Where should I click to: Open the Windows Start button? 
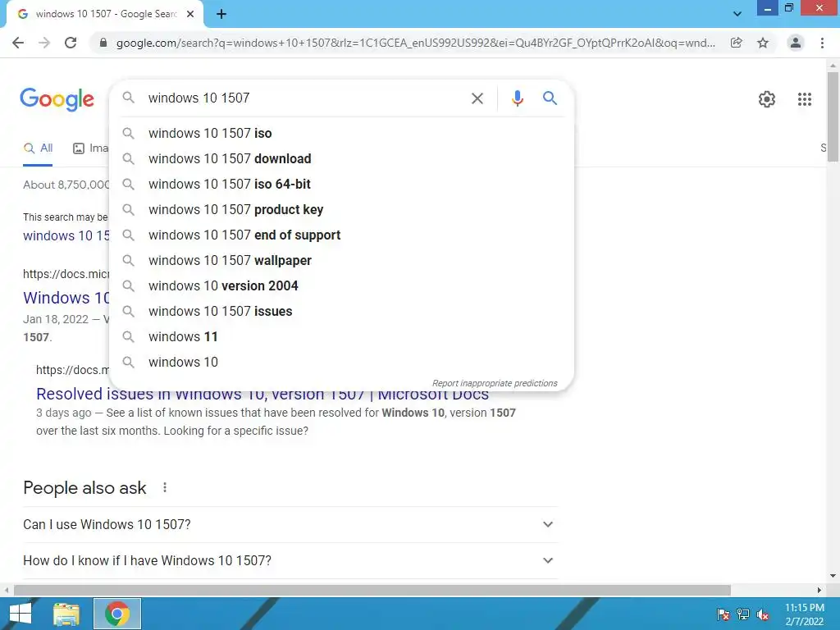[20, 614]
